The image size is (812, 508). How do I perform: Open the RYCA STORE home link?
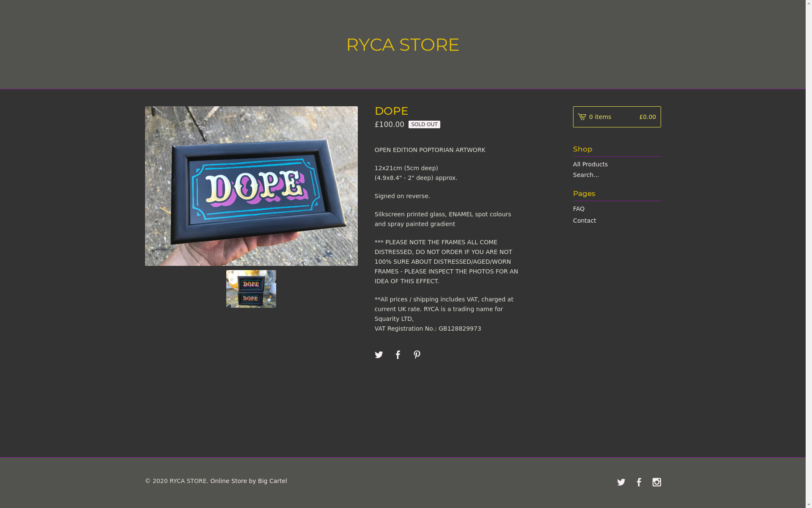(403, 44)
